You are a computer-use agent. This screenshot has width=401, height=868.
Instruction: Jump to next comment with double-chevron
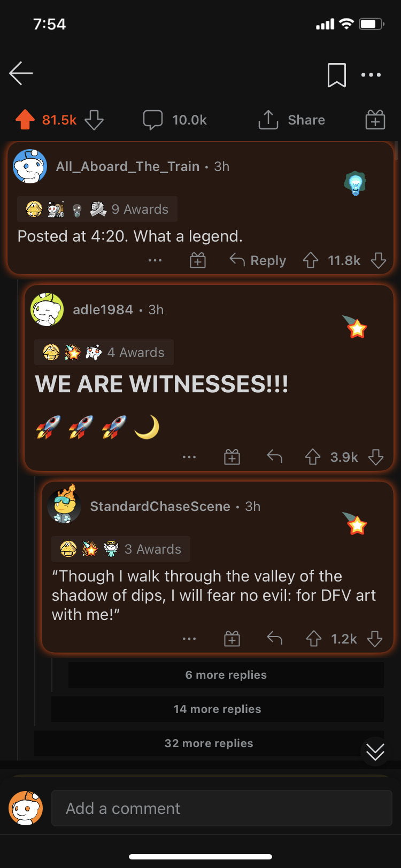click(x=375, y=752)
